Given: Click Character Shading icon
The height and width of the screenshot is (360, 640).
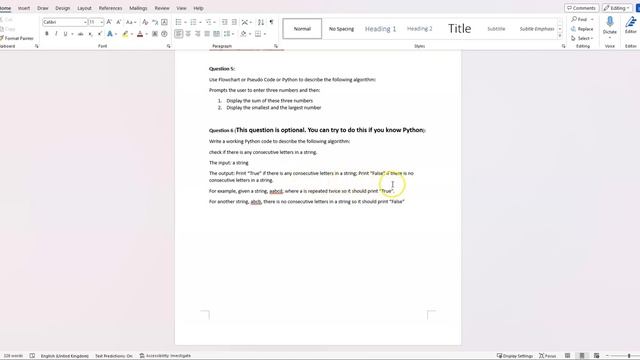Looking at the screenshot, I should (x=155, y=34).
